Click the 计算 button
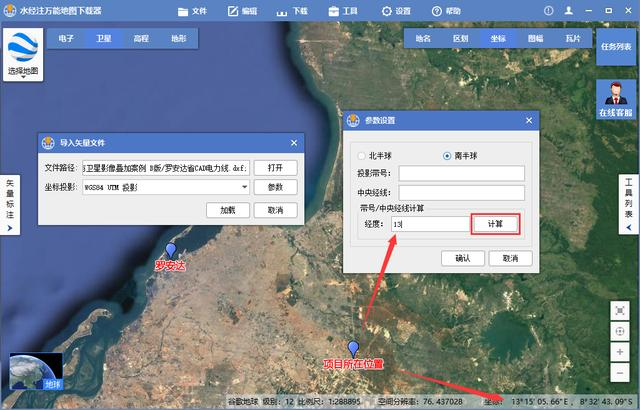The height and width of the screenshot is (410, 640). (x=496, y=224)
